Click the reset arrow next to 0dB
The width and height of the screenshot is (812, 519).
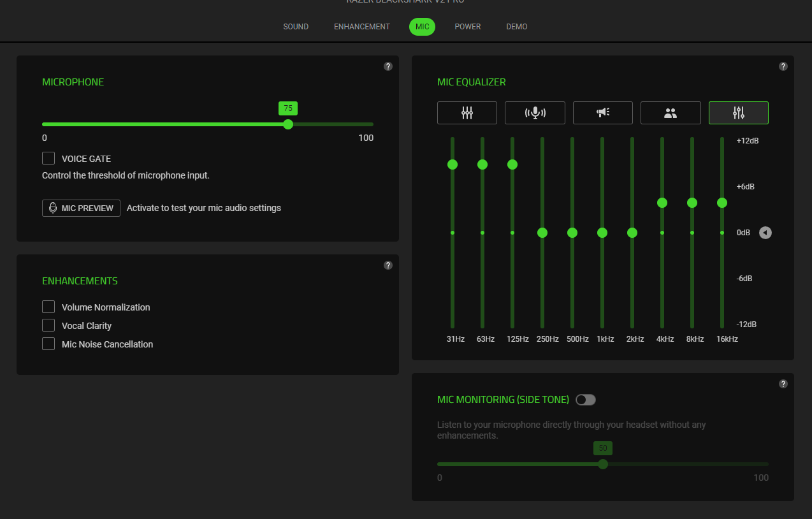pyautogui.click(x=765, y=233)
